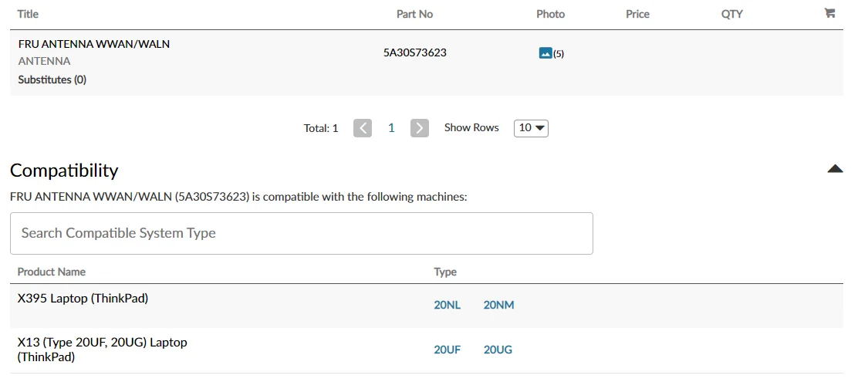The image size is (868, 382).
Task: Open the photo gallery icon for the antenna
Action: 545,53
